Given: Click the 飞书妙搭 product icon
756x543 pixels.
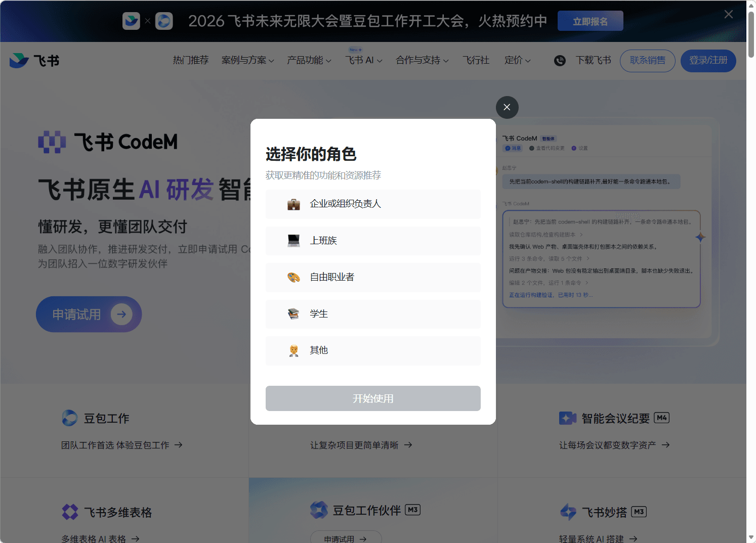Looking at the screenshot, I should pyautogui.click(x=568, y=512).
